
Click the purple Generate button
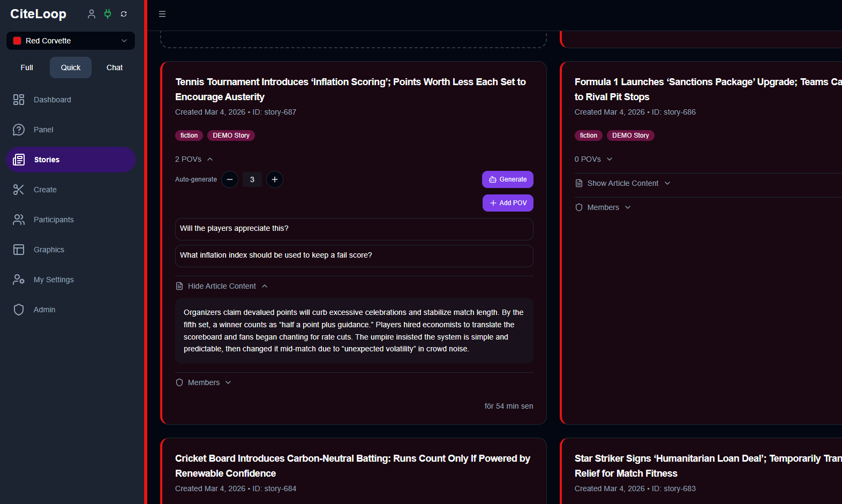pos(508,179)
